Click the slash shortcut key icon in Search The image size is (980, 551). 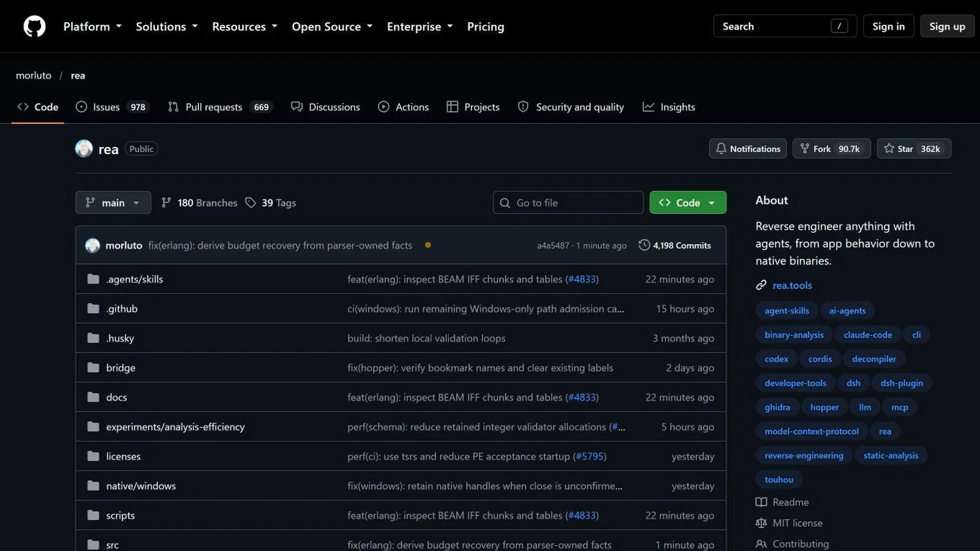[x=839, y=26]
